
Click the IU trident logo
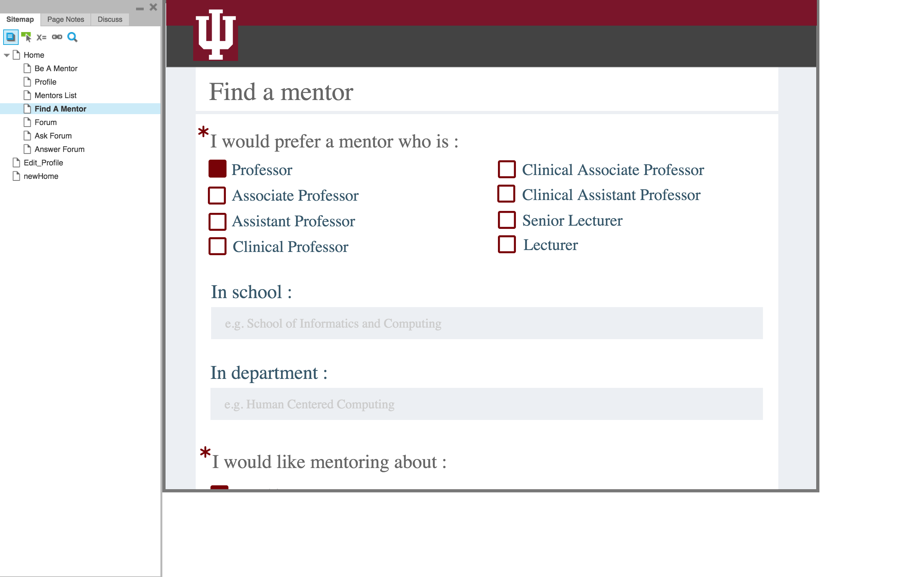(215, 35)
